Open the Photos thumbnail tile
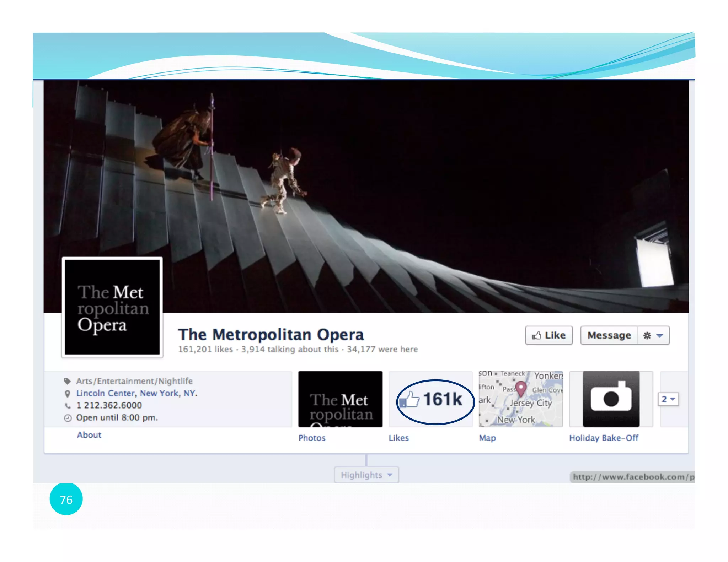728x562 pixels. [340, 399]
